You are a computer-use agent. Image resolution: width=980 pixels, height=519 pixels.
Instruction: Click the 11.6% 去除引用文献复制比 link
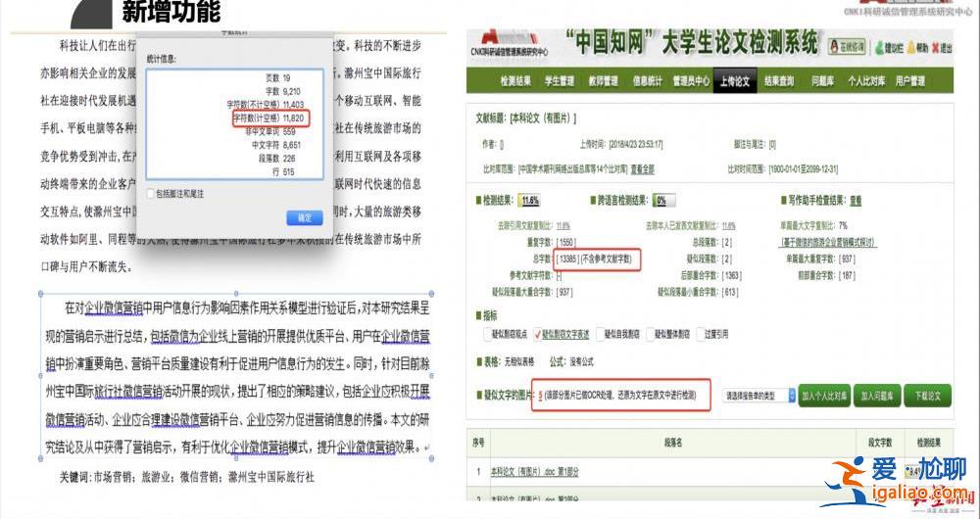pyautogui.click(x=563, y=226)
